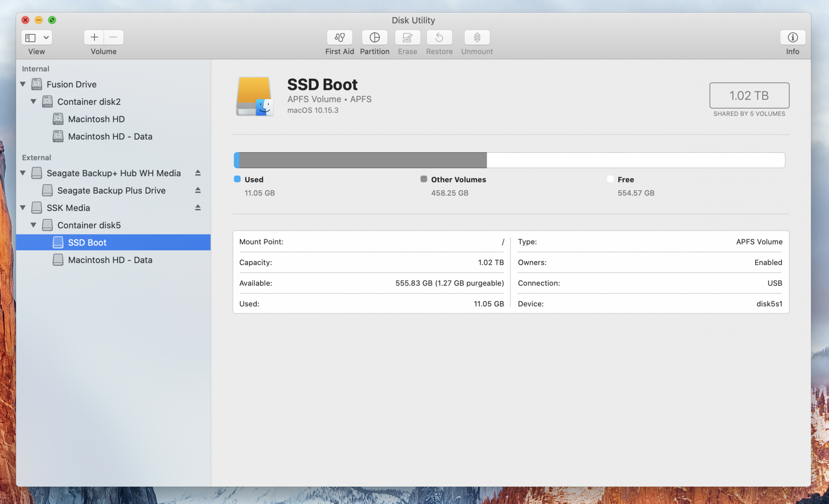
Task: Open the View options dropdown arrow
Action: click(46, 38)
